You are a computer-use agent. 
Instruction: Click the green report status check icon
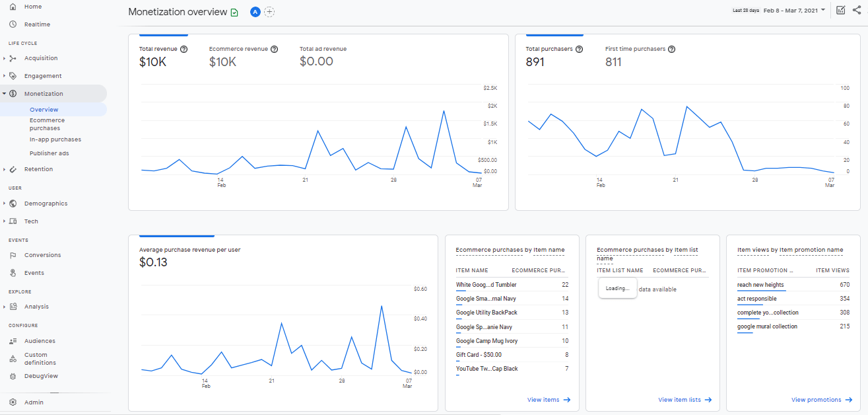coord(234,12)
